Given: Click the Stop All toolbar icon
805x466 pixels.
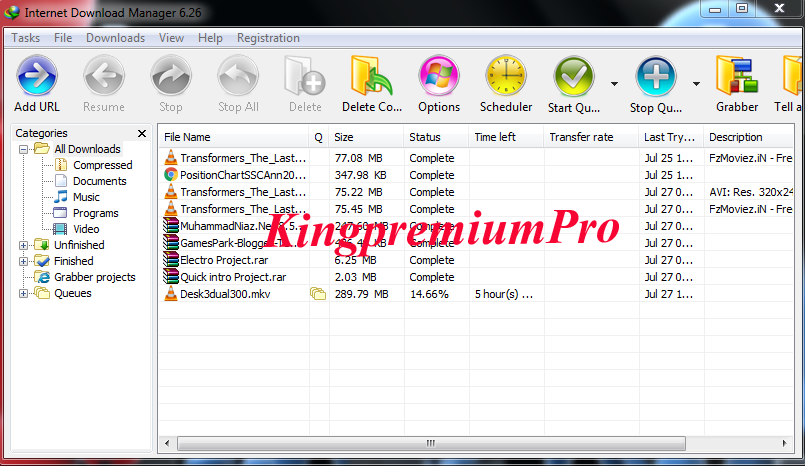Looking at the screenshot, I should tap(238, 76).
